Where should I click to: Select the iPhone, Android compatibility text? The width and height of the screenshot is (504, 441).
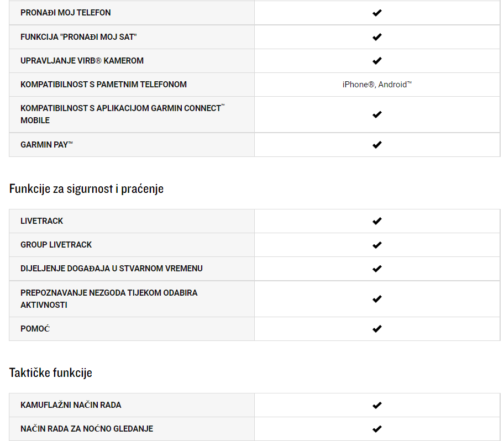coord(377,85)
